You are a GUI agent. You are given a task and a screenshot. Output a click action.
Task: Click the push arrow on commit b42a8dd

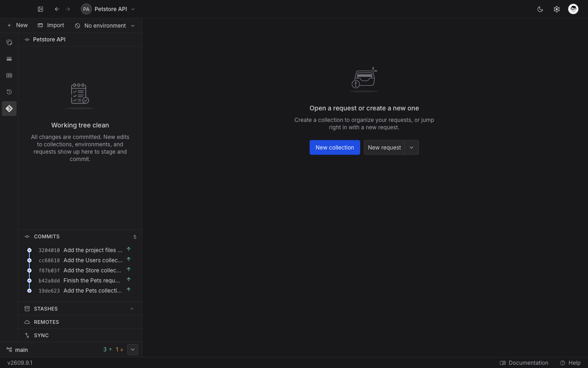(x=129, y=280)
